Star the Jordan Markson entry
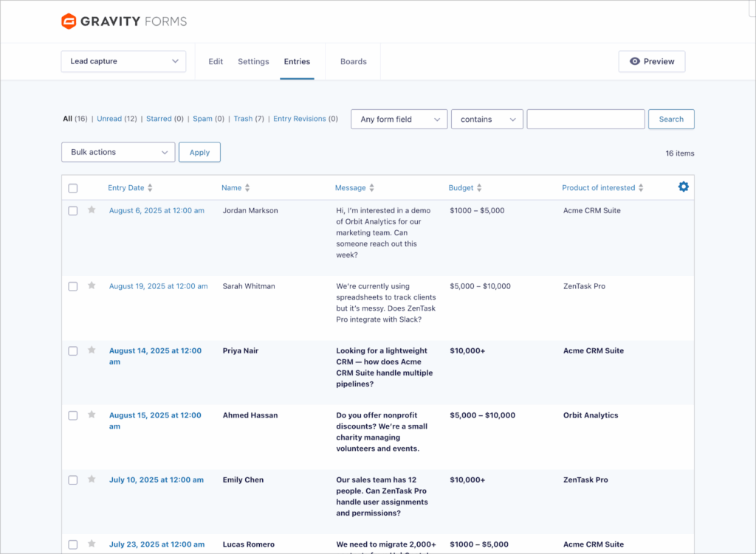 coord(91,210)
